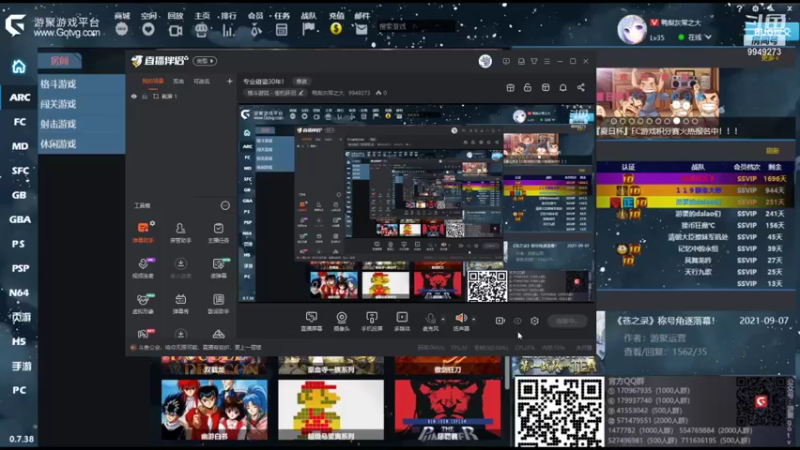Viewport: 800px width, 450px height.
Task: Add 多媒体 multimedia source
Action: click(402, 321)
